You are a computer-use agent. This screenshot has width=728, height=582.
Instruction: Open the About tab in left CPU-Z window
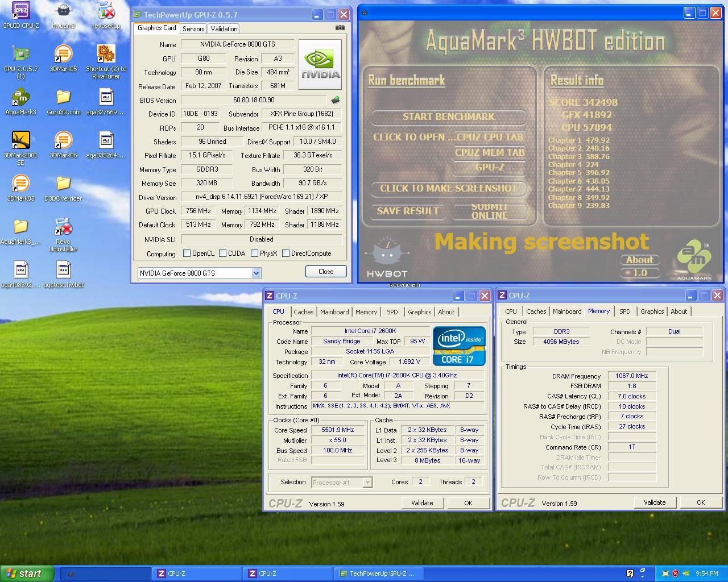(x=446, y=312)
